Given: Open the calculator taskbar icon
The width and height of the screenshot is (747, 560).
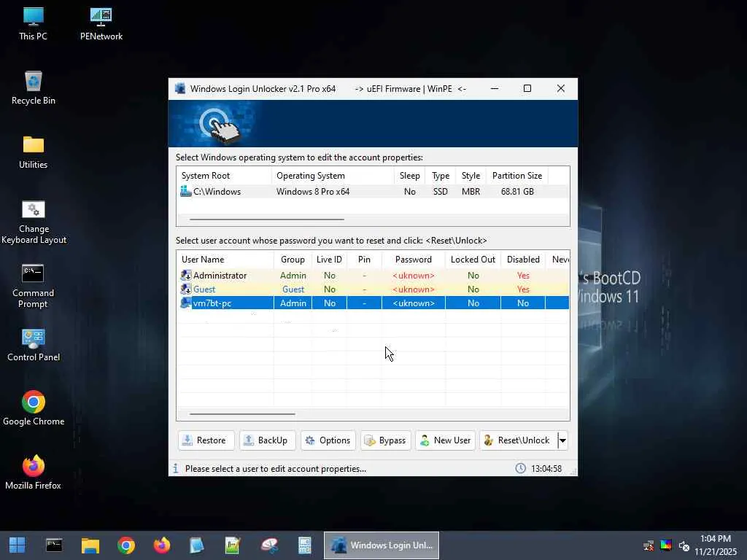Looking at the screenshot, I should [304, 545].
